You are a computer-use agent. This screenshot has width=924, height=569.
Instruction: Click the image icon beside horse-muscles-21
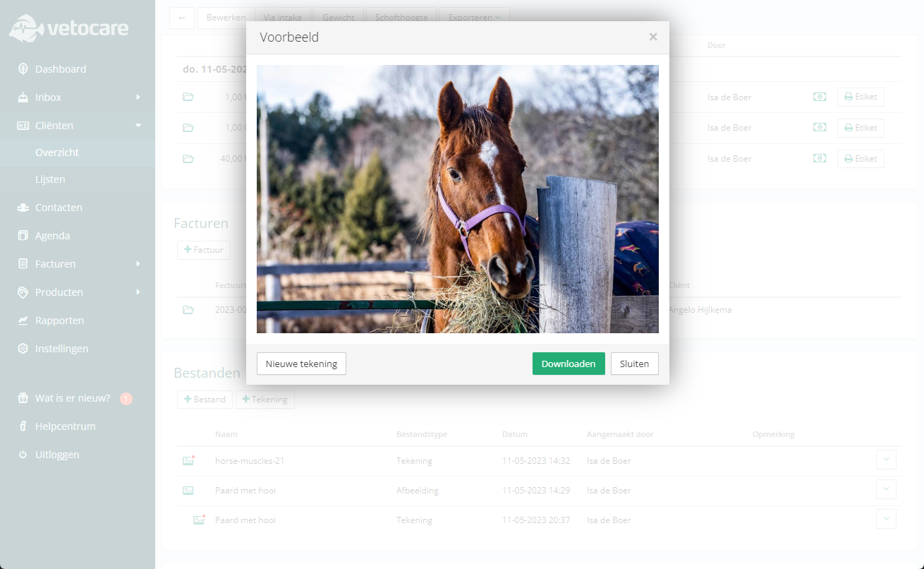(x=188, y=460)
